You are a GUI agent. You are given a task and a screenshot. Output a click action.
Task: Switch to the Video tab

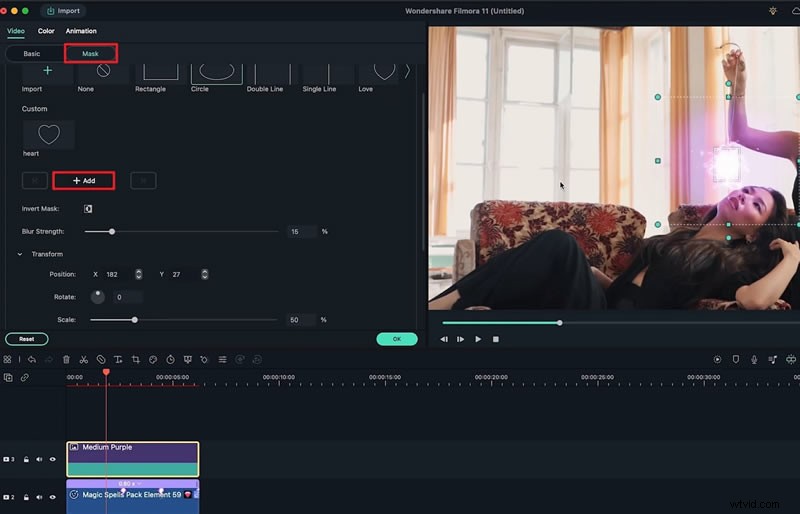tap(16, 31)
